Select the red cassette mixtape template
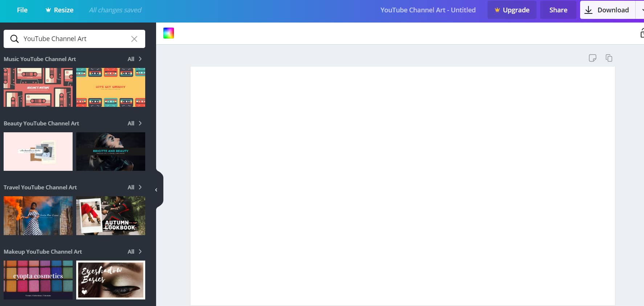This screenshot has height=306, width=644. tap(38, 87)
